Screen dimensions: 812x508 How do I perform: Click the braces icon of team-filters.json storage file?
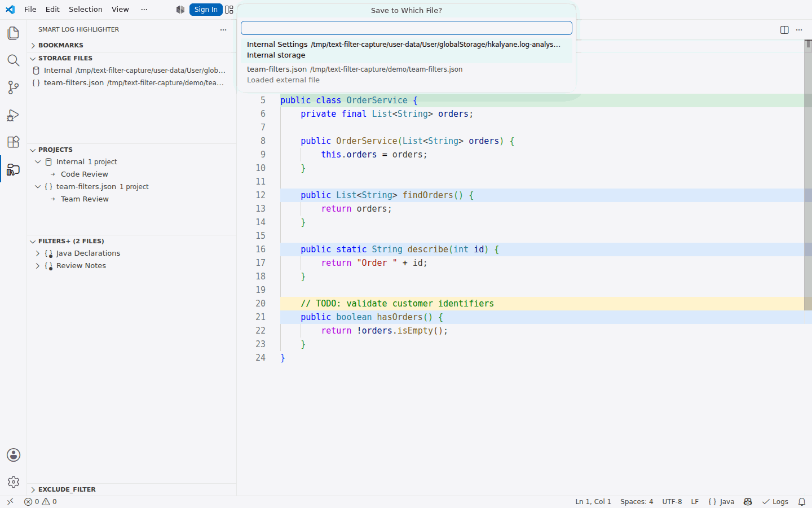tap(36, 83)
